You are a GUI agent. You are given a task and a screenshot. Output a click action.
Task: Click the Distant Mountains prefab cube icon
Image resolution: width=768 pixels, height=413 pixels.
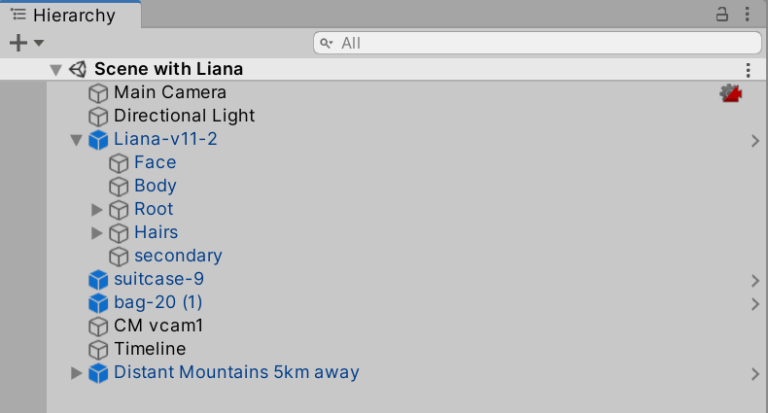tap(98, 373)
